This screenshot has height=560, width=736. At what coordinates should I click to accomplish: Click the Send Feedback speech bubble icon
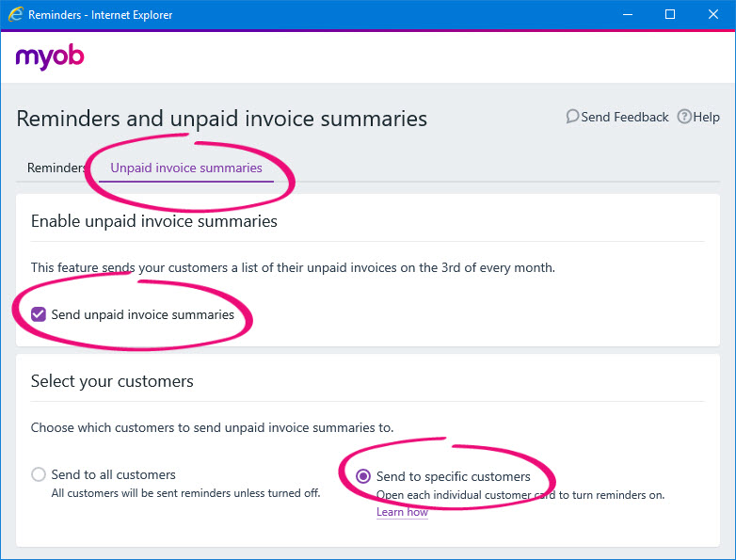point(572,117)
